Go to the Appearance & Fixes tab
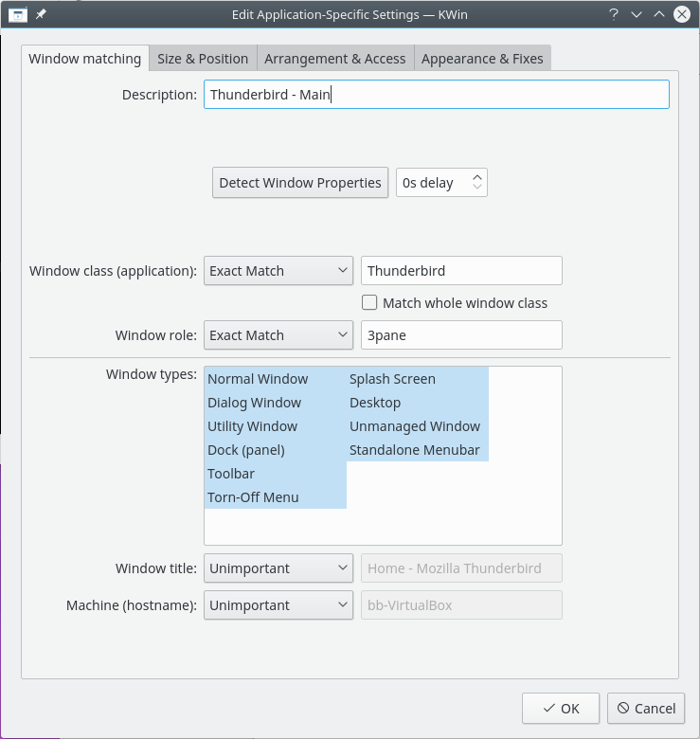The image size is (700, 739). (x=482, y=59)
